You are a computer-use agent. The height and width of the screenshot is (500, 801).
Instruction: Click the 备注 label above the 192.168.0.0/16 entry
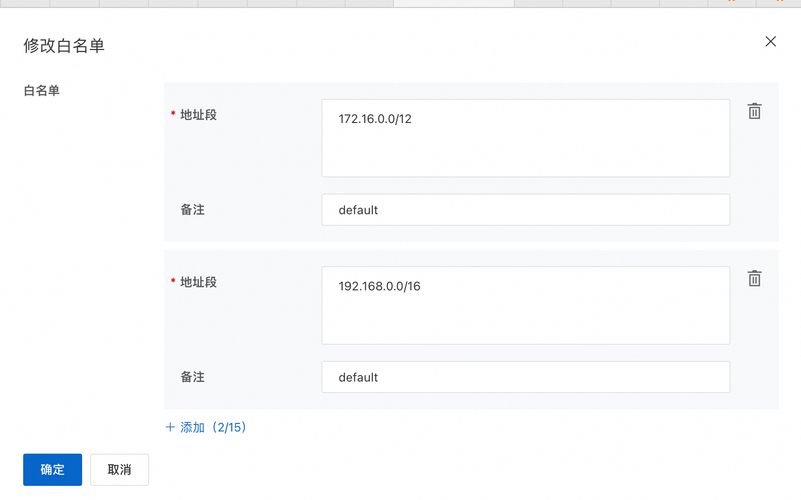pos(193,209)
